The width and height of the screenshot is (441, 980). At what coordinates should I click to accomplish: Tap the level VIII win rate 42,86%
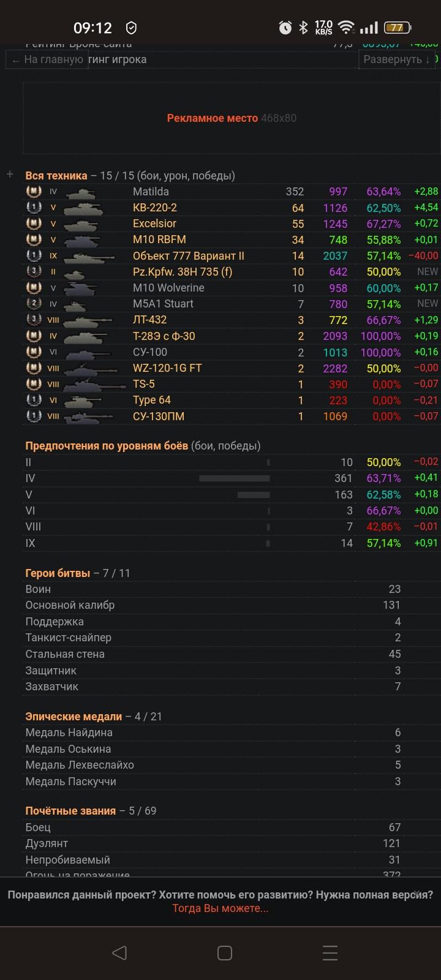383,527
